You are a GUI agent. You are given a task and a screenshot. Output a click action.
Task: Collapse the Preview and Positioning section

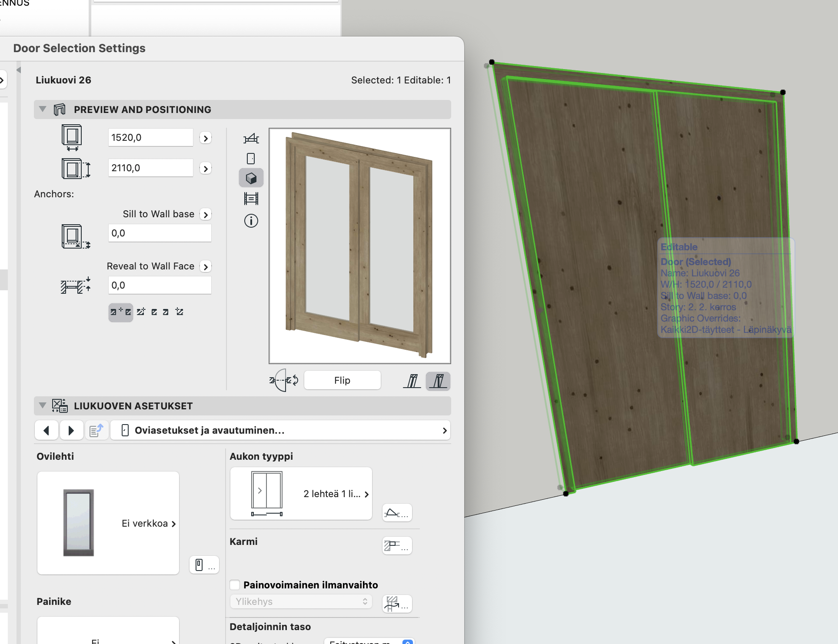point(43,110)
